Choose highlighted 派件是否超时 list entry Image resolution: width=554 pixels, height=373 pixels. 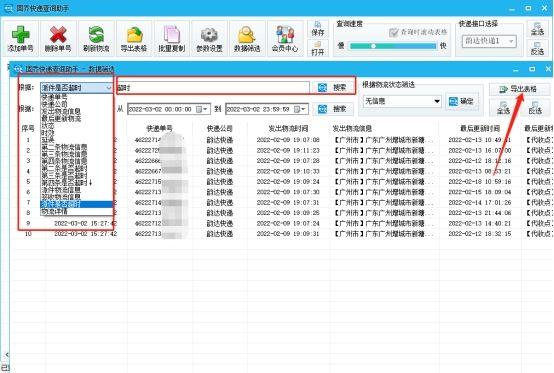tap(76, 204)
